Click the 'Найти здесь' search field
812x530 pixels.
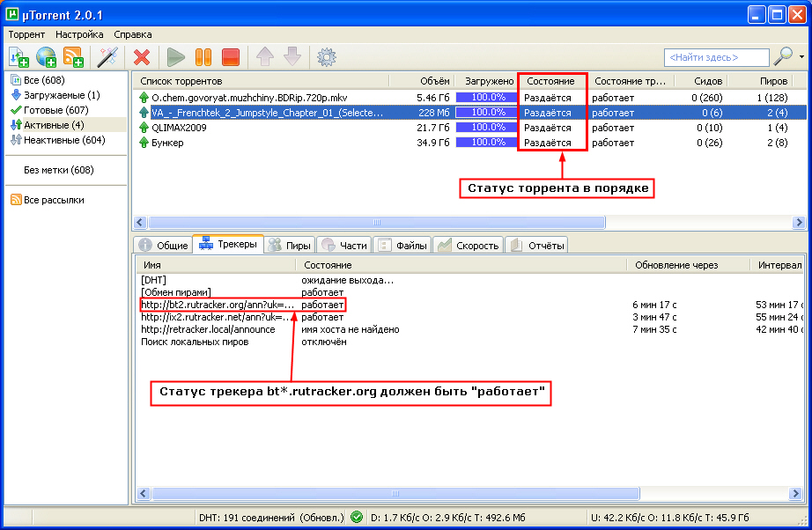(x=716, y=57)
